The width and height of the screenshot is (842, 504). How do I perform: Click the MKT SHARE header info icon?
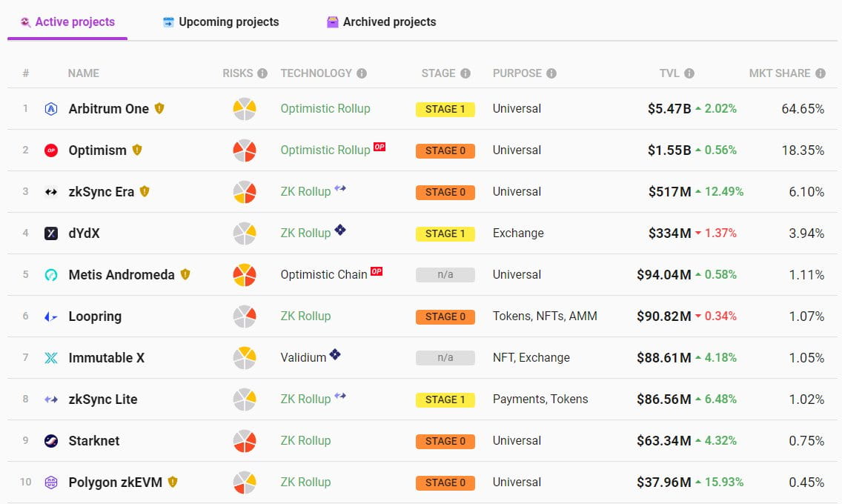(x=820, y=73)
